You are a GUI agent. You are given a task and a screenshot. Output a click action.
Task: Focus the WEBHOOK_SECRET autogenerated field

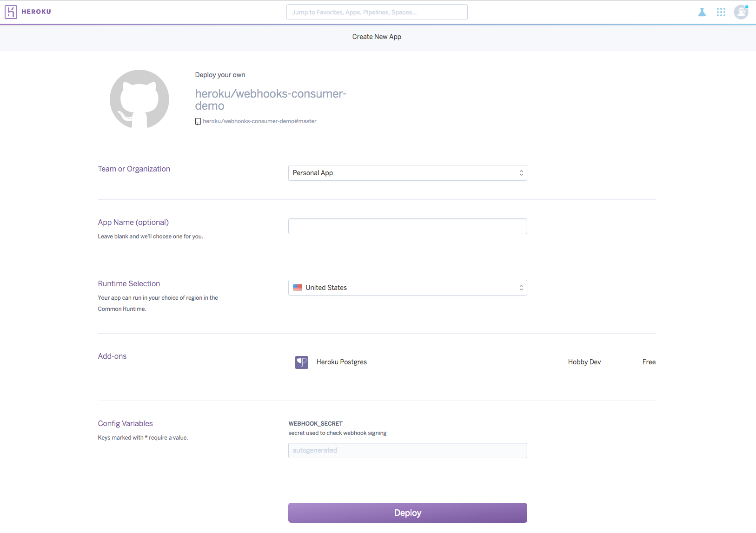coord(407,450)
